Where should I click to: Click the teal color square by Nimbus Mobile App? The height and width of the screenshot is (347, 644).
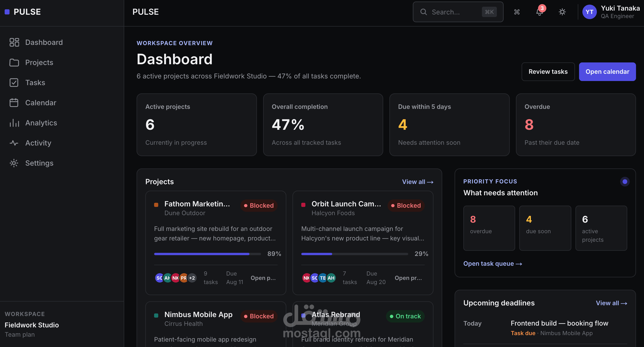click(156, 316)
